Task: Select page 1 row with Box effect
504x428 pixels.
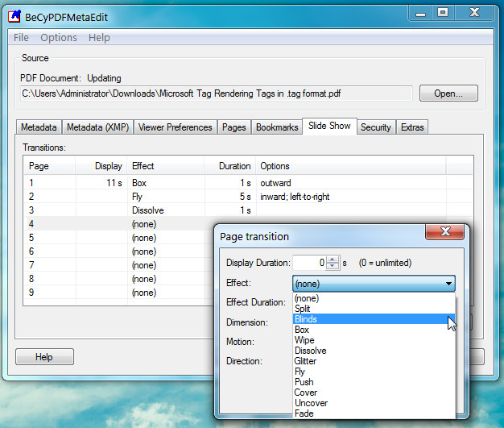Action: click(248, 183)
